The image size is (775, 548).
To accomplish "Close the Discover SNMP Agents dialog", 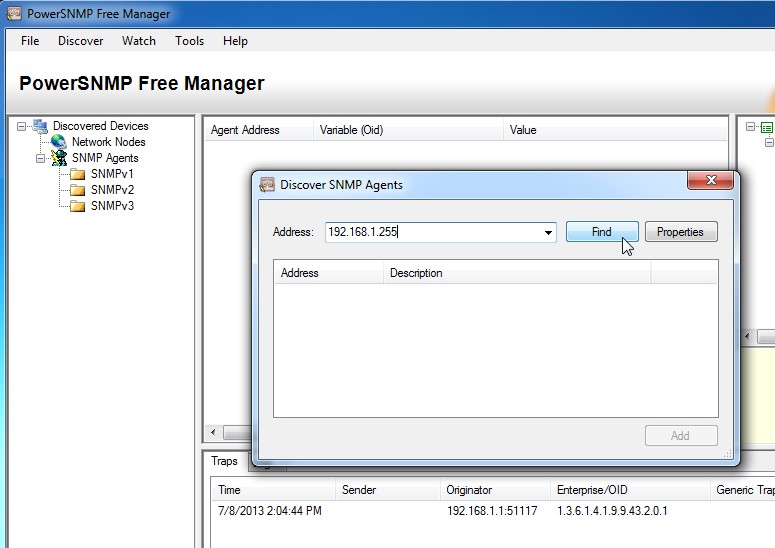I will [x=710, y=180].
